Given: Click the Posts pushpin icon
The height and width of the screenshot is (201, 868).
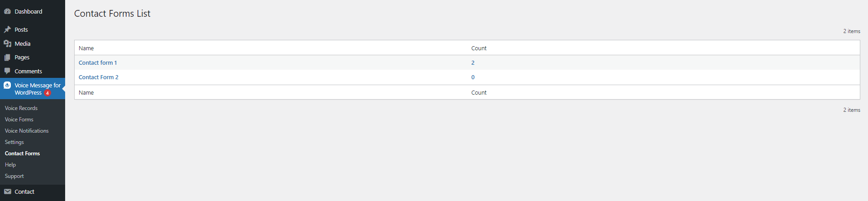Looking at the screenshot, I should [x=7, y=29].
